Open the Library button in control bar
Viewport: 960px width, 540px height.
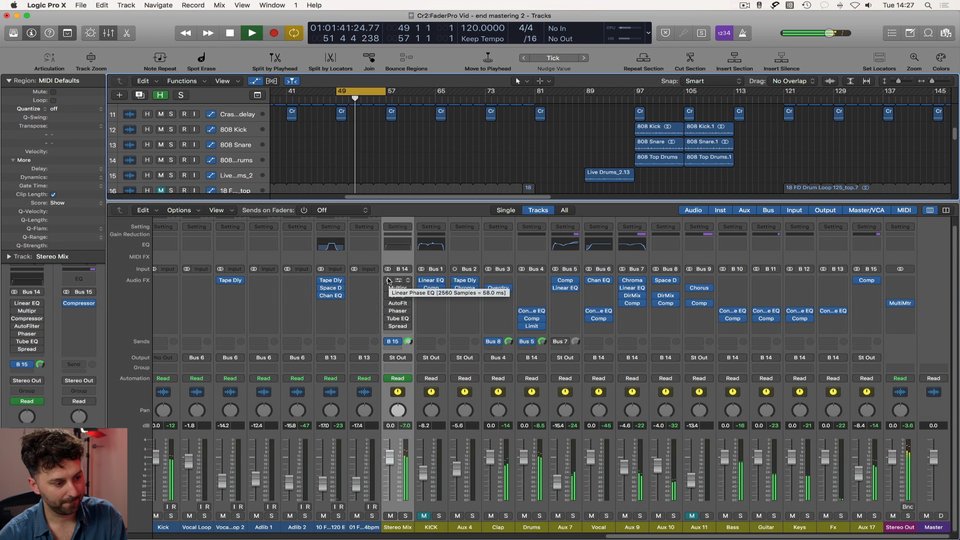pos(13,33)
